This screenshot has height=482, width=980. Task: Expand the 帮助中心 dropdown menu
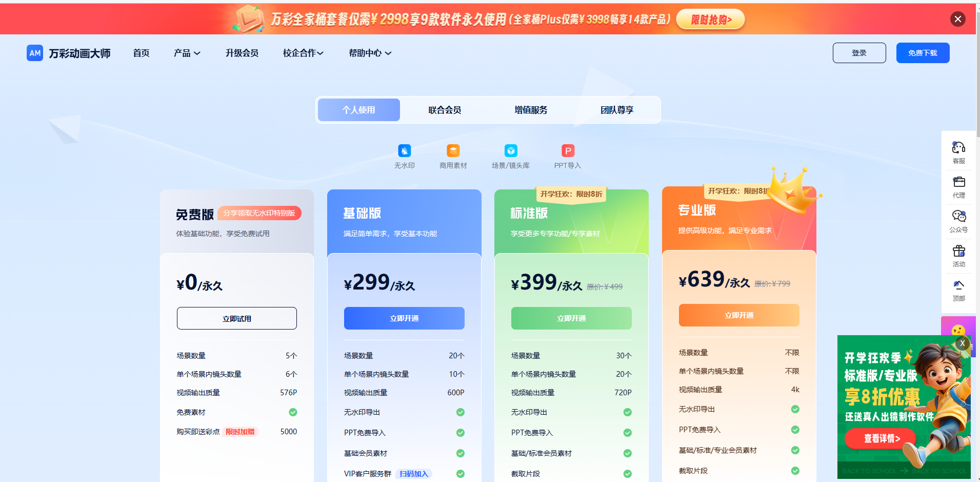[370, 53]
